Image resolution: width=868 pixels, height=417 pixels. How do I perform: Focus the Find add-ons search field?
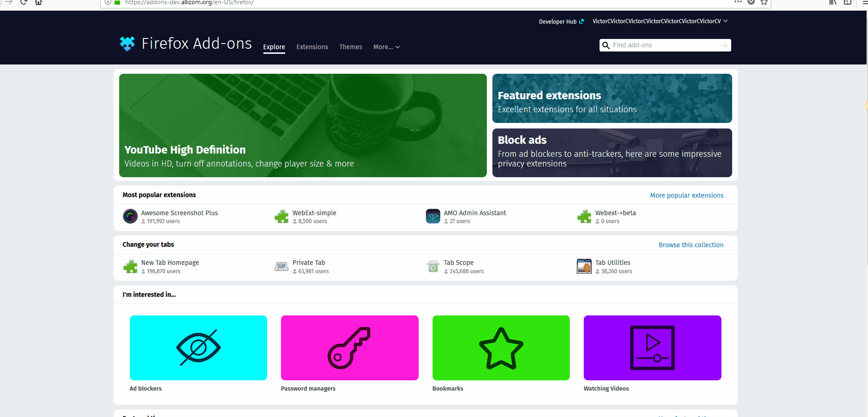[x=665, y=45]
